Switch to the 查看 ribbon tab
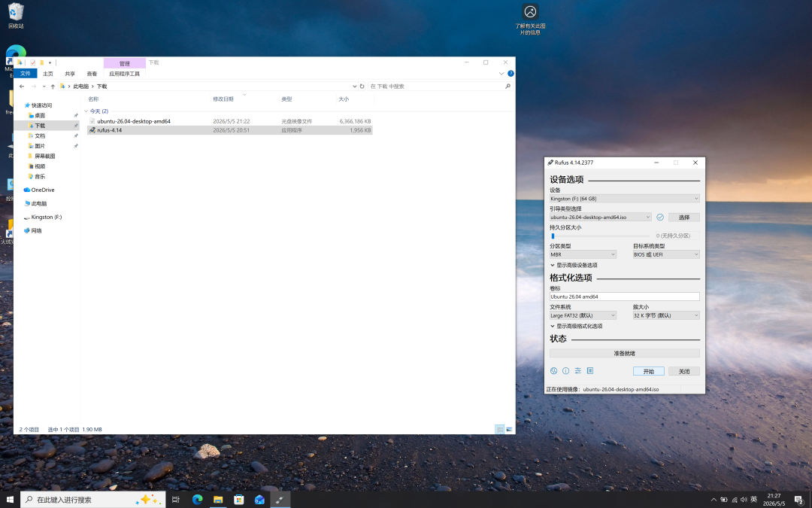 pyautogui.click(x=92, y=74)
